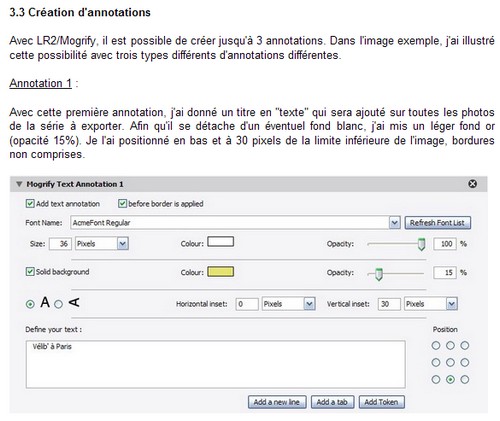Disable Solid background option
The image size is (500, 421).
click(30, 272)
